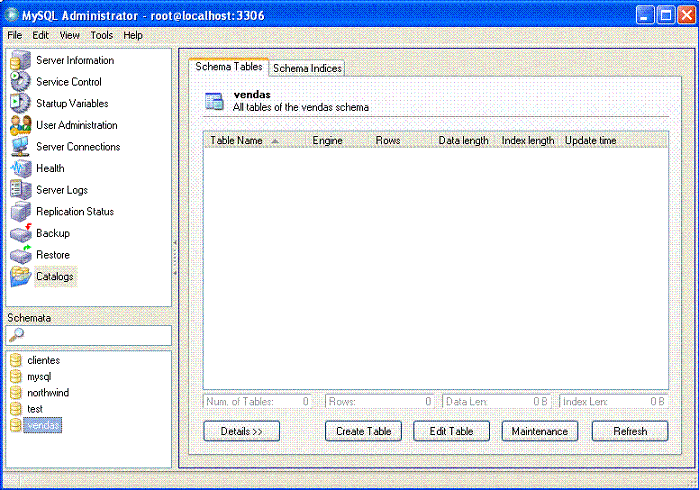The width and height of the screenshot is (699, 490).
Task: Click the Replication Status icon
Action: 21,211
